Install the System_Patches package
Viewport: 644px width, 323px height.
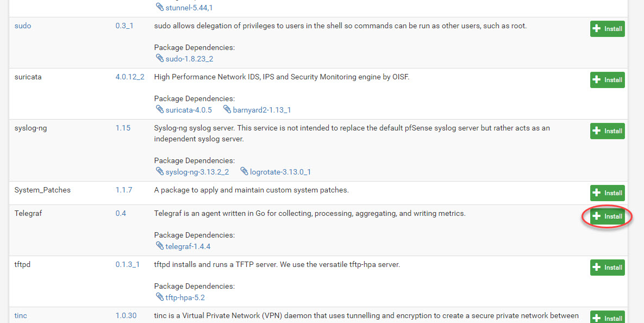[x=608, y=193]
